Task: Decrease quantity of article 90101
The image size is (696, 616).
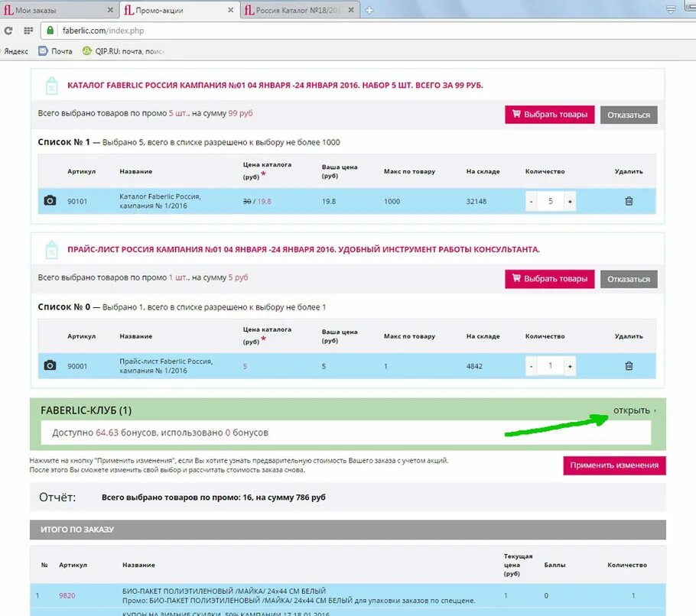Action: (x=532, y=201)
